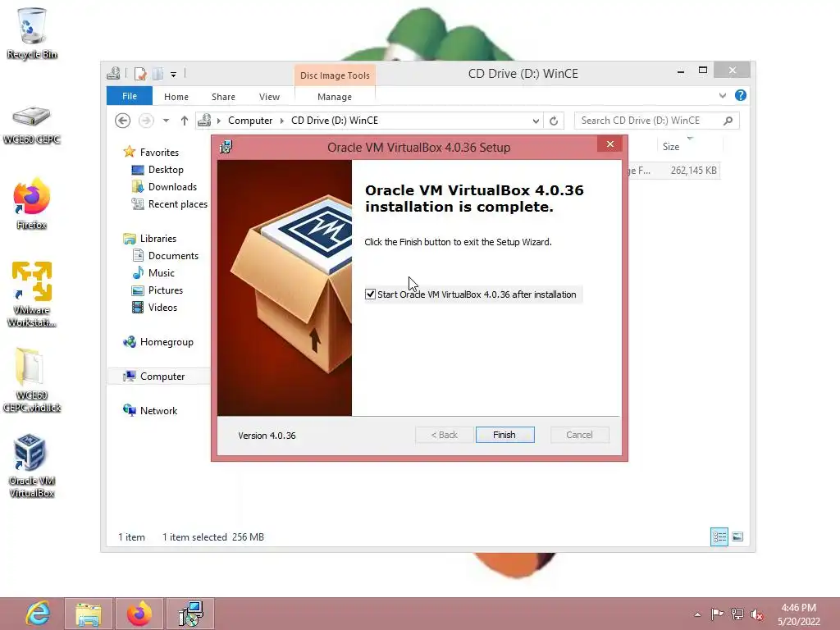Expand the Explorer ribbon with chevron
840x630 pixels.
point(722,96)
